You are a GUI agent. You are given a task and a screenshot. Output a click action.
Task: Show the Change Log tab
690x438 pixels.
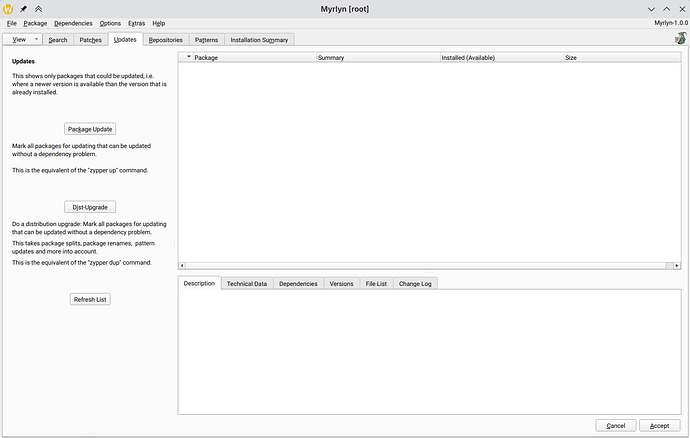[415, 284]
